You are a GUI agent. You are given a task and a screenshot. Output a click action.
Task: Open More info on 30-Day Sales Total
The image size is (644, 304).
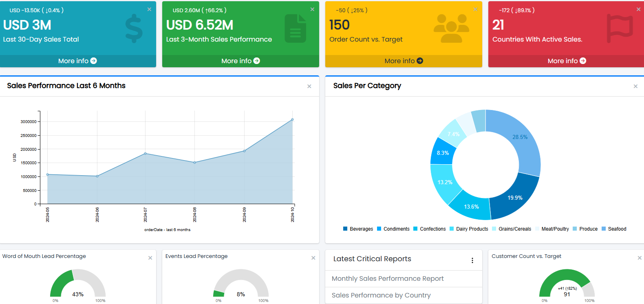77,61
